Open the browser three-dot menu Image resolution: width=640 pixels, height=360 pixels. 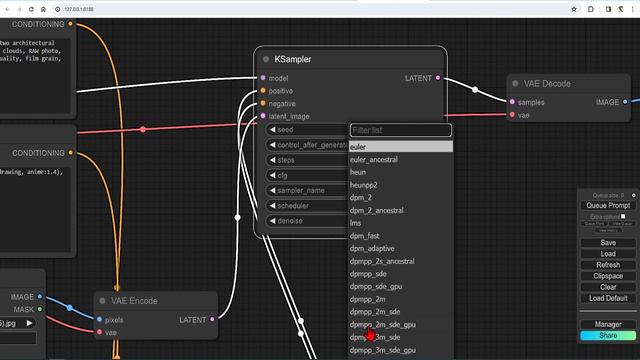click(633, 9)
